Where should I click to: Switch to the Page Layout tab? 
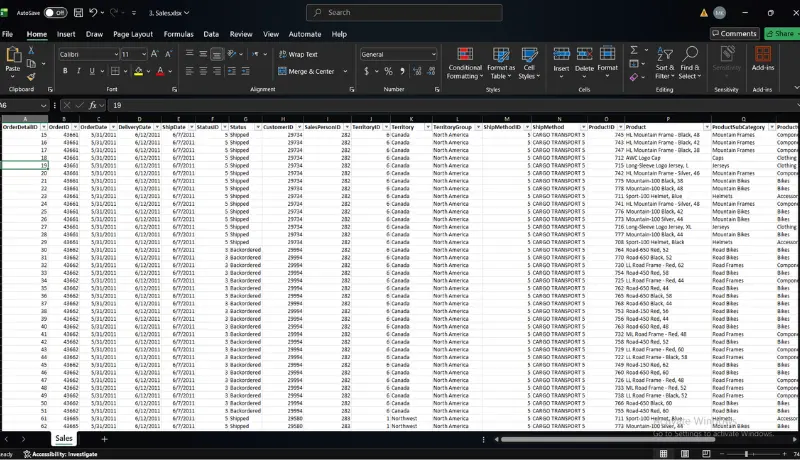[133, 34]
